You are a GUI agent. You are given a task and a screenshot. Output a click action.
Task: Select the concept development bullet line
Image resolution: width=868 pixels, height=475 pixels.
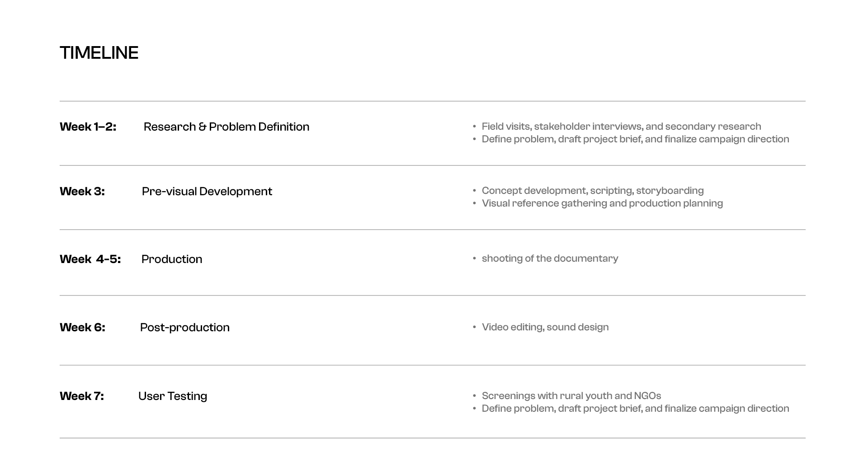[593, 191]
